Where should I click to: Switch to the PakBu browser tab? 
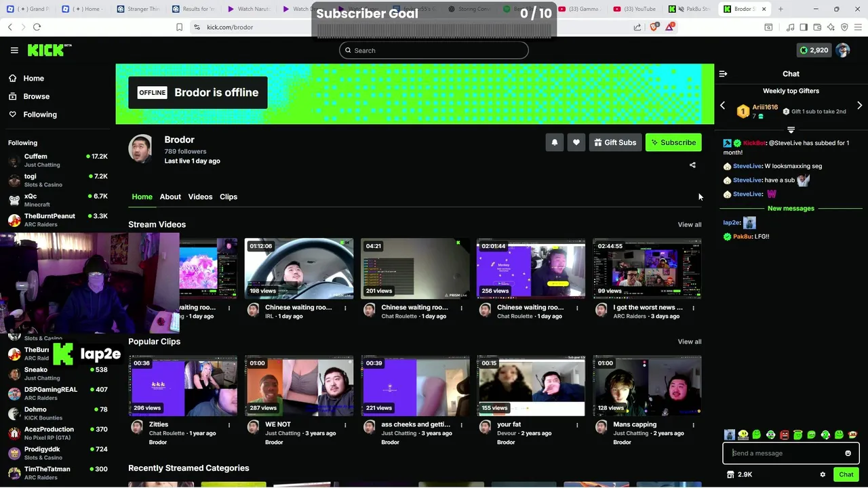click(x=690, y=9)
